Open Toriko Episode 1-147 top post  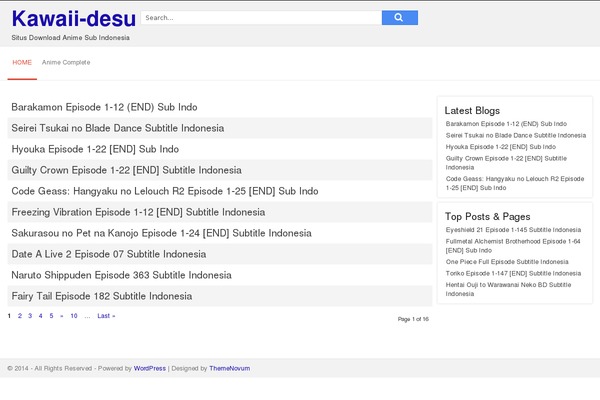513,273
